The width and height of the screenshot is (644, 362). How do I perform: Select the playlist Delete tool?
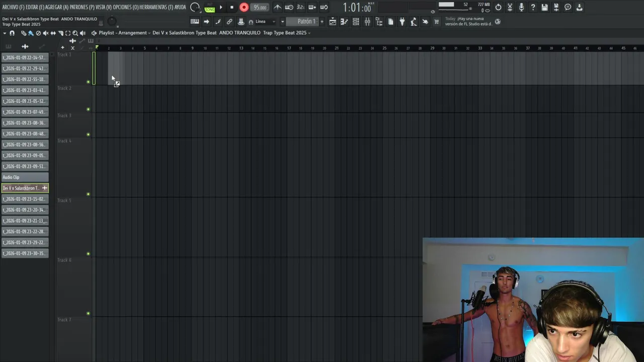38,33
